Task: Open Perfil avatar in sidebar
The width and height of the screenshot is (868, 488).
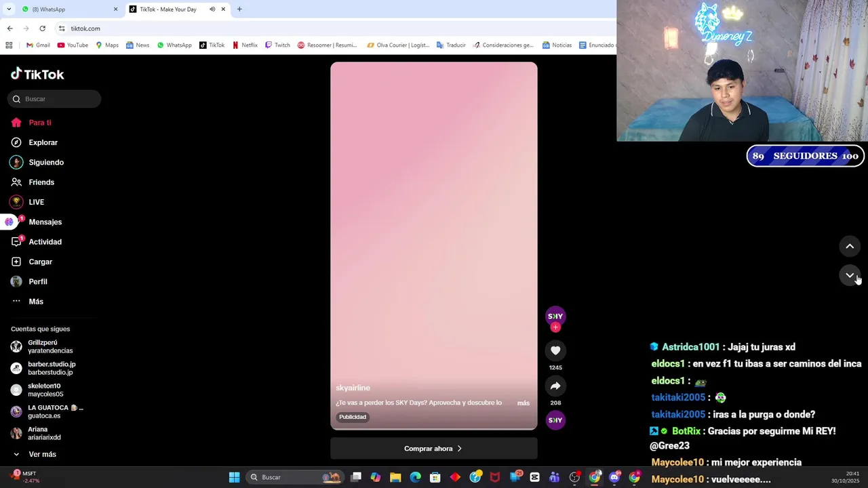Action: 16,281
